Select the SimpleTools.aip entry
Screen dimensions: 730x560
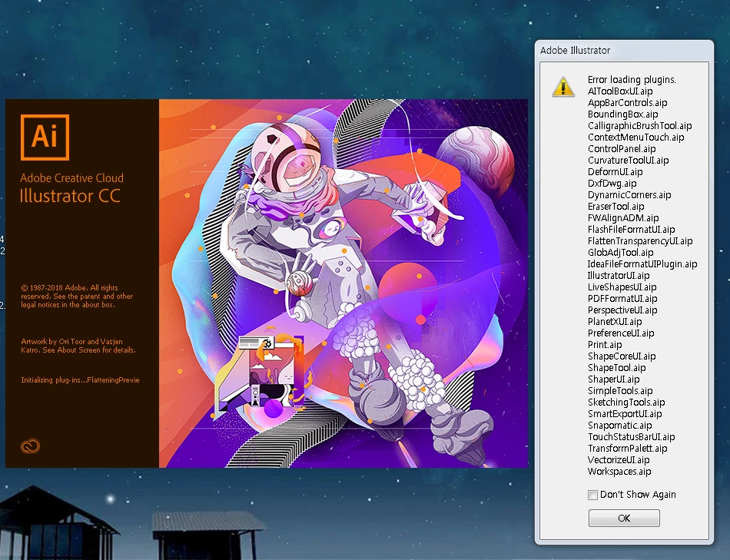620,390
